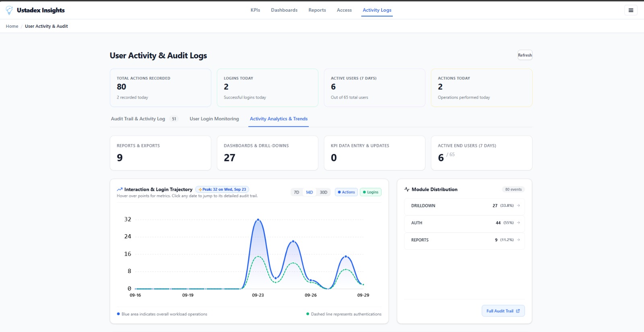
Task: Open the KPIs nav item
Action: [x=255, y=10]
